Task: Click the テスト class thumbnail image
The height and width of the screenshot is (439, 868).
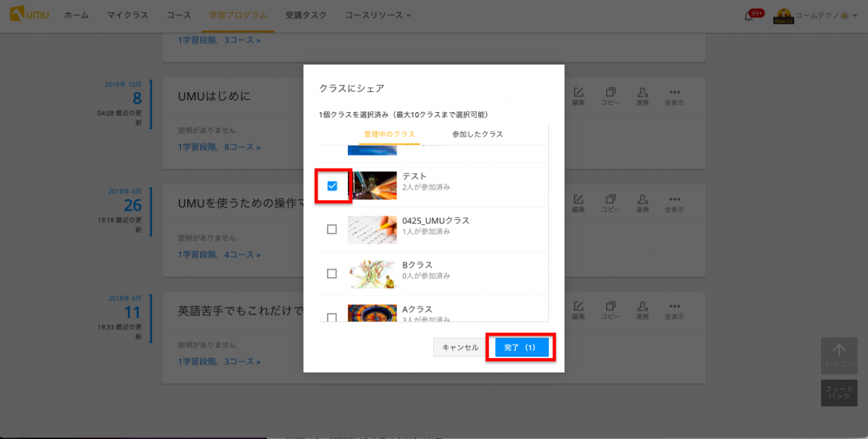Action: pos(372,186)
